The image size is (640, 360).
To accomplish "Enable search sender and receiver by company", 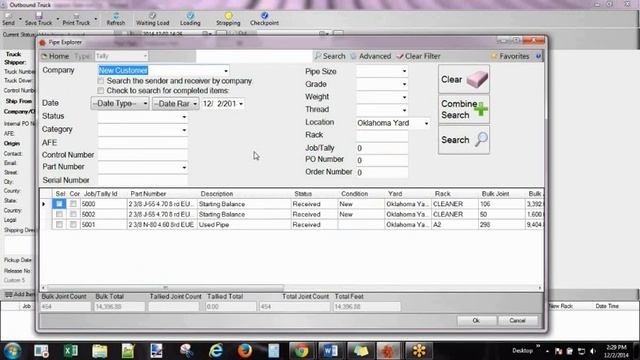I will tap(101, 81).
